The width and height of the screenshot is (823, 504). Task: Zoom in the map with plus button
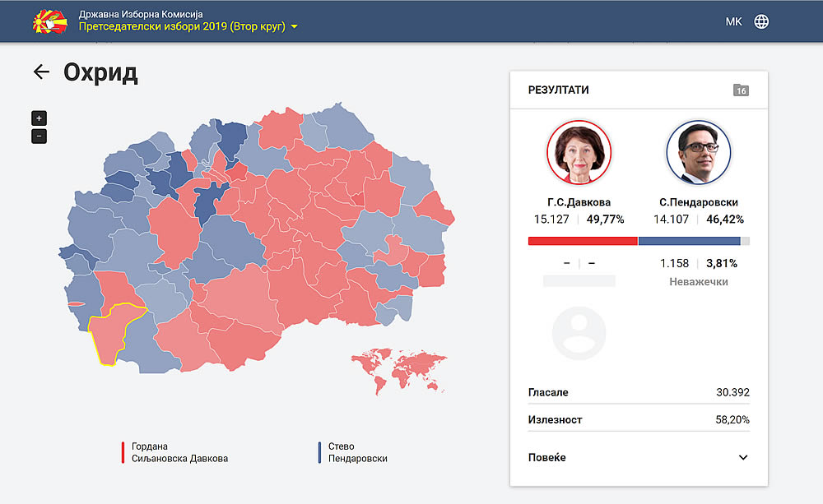pyautogui.click(x=40, y=118)
